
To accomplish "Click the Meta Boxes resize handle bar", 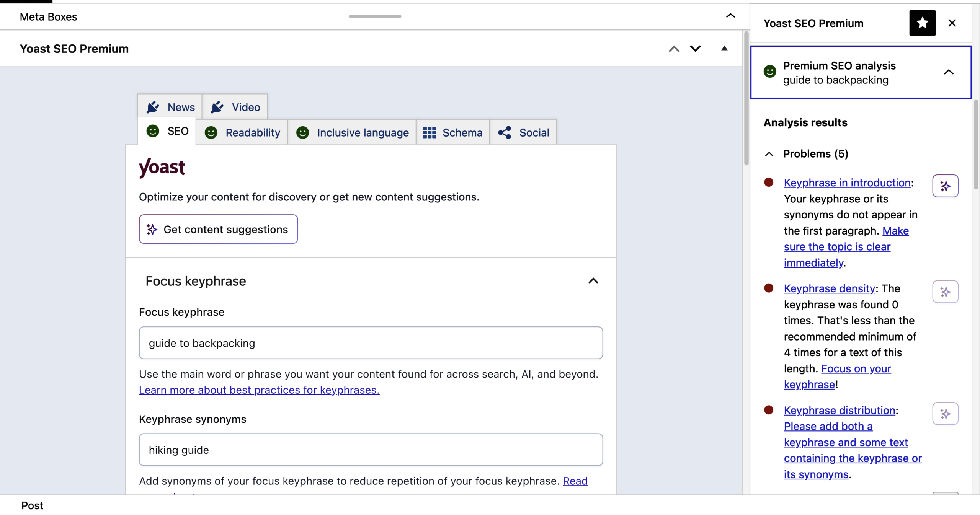I will point(375,16).
